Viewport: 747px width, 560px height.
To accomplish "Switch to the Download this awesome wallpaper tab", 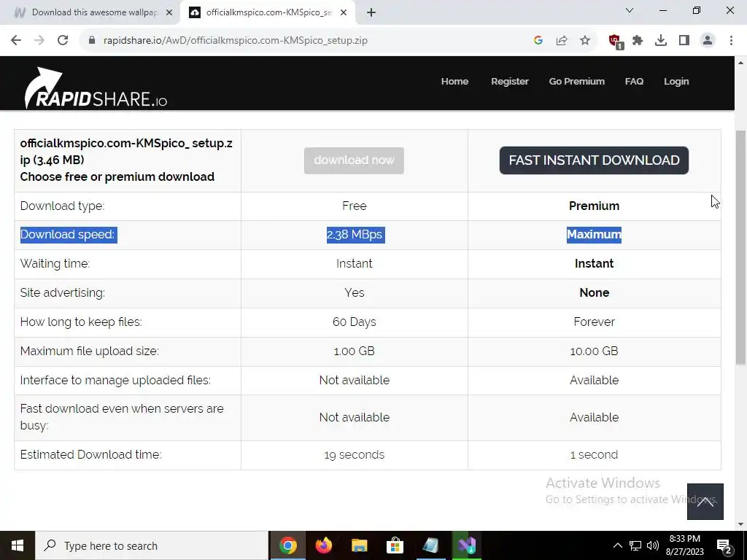I will pyautogui.click(x=94, y=12).
